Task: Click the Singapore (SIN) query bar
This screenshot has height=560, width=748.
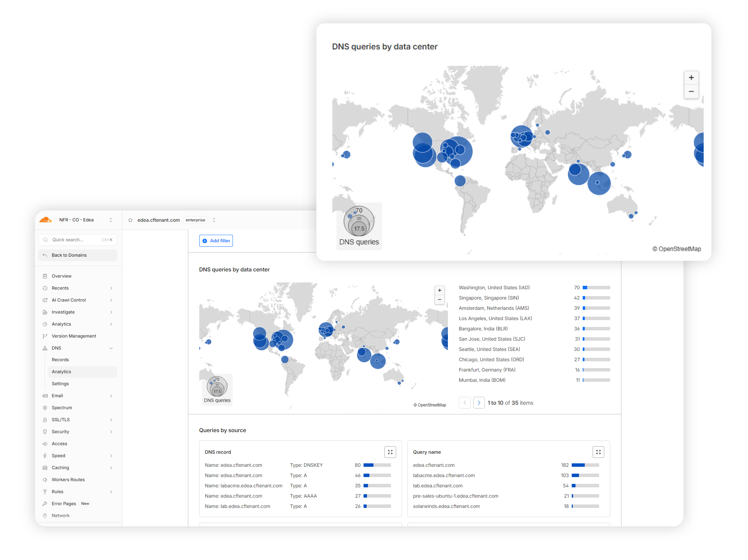Action: (596, 298)
